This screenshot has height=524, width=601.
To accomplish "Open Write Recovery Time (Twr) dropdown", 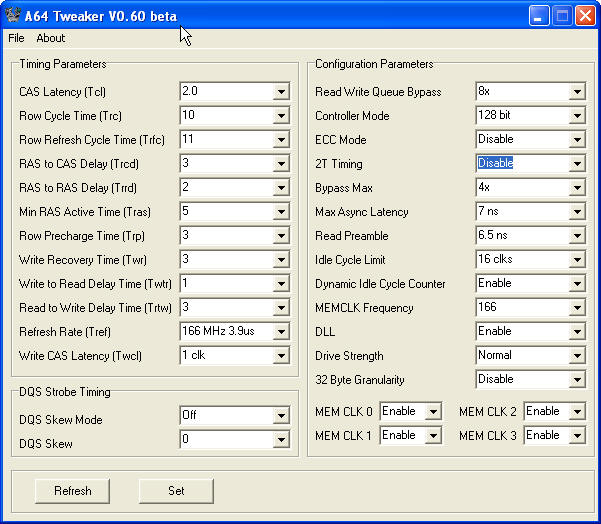I will pos(281,260).
